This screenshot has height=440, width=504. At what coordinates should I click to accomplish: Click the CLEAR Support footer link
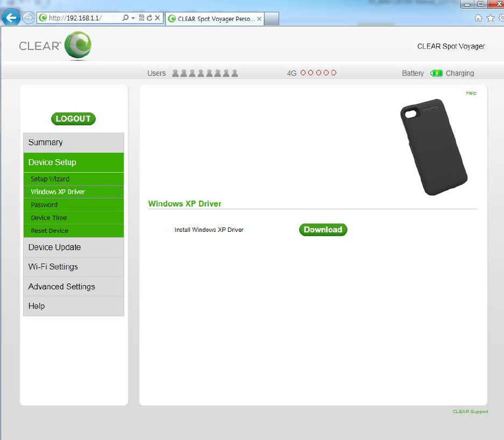[x=470, y=411]
